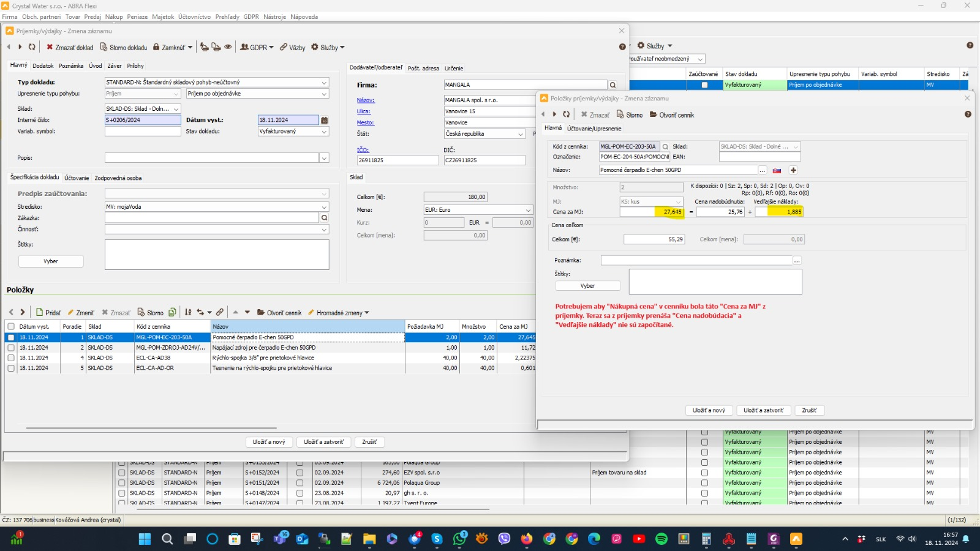
Task: Click the Vyber button under Štítky in document form
Action: (51, 261)
